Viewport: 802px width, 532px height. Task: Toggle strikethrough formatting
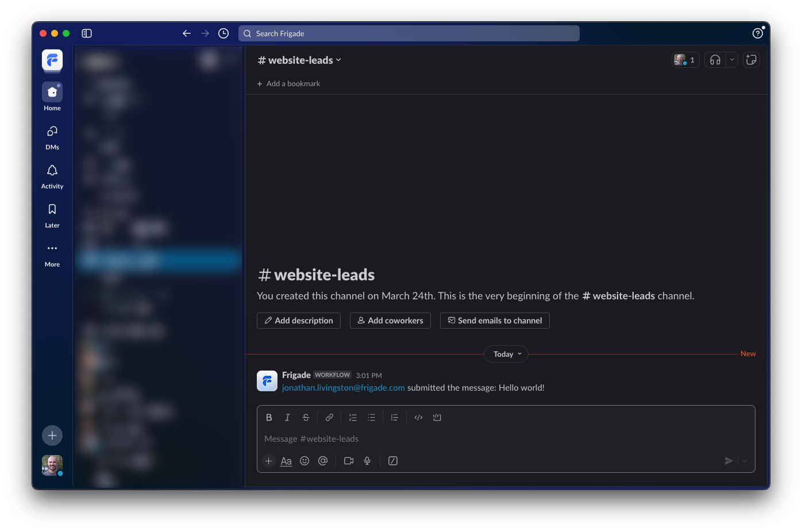[x=306, y=418]
